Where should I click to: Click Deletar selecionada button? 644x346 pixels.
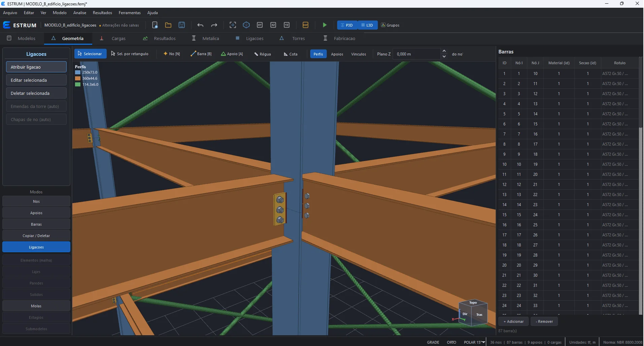(x=36, y=93)
